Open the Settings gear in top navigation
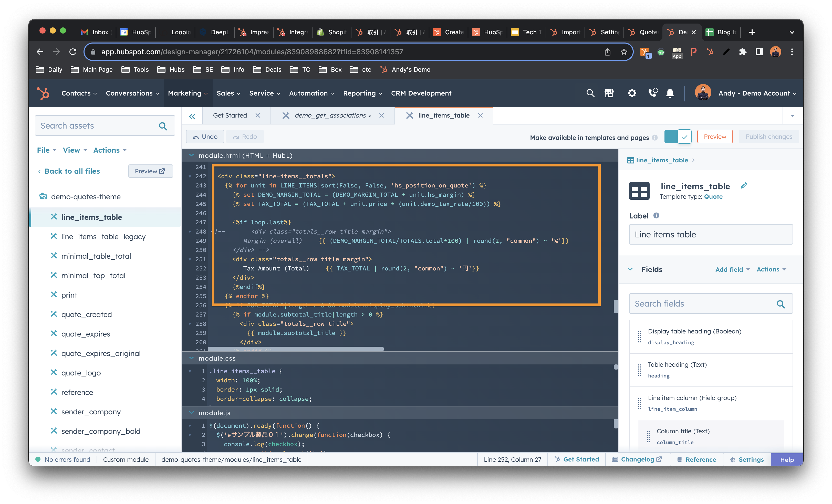 click(632, 93)
